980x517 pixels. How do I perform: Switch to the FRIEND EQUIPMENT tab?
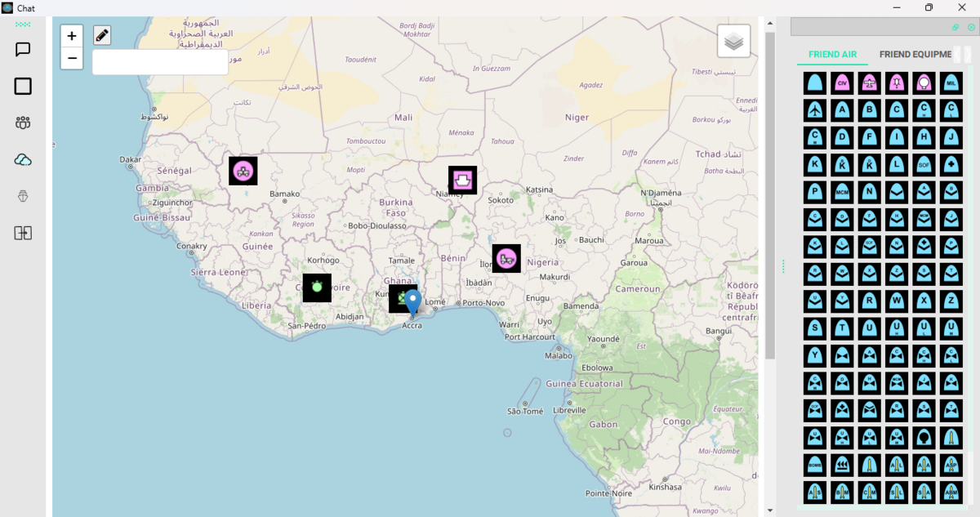click(915, 55)
